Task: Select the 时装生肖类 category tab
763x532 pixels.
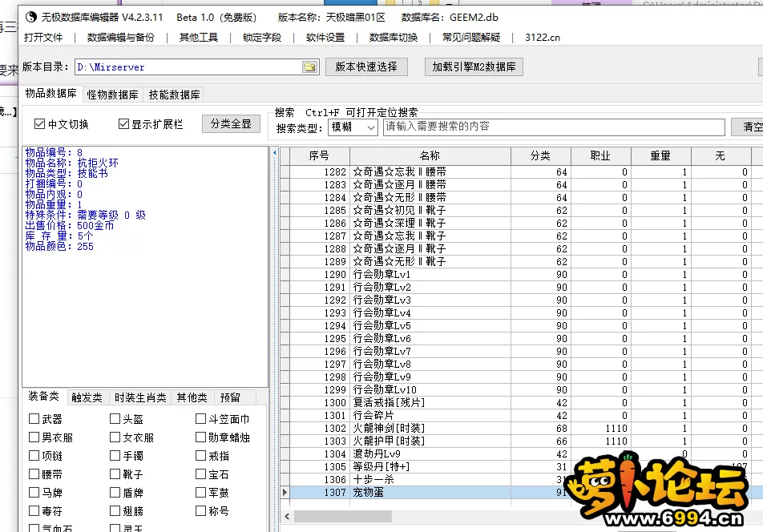Action: pos(139,397)
